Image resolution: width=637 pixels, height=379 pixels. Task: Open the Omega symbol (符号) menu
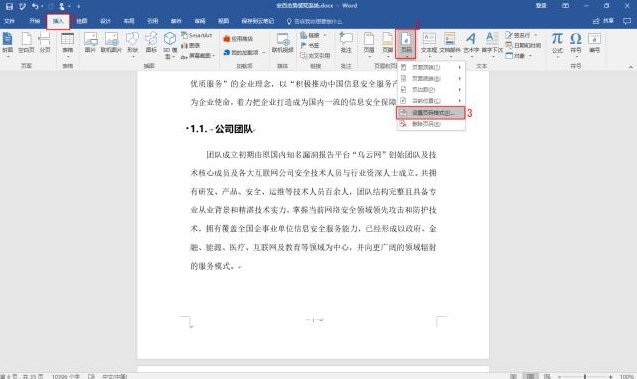[x=576, y=43]
